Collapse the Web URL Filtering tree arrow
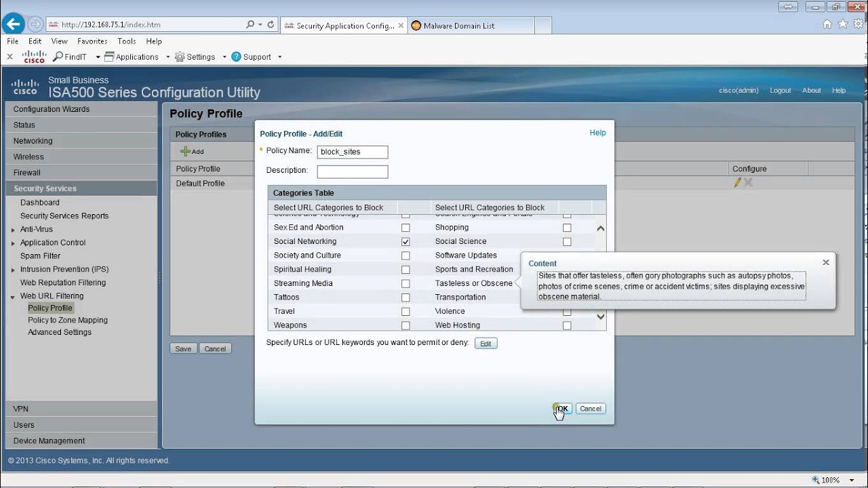The height and width of the screenshot is (488, 868). (x=13, y=297)
